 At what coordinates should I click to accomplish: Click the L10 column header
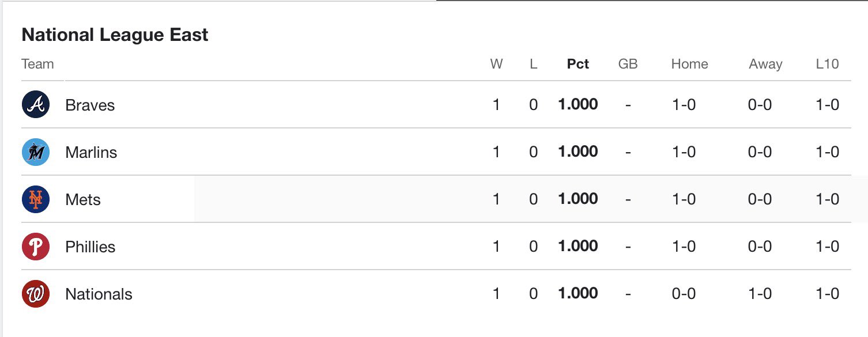(827, 64)
